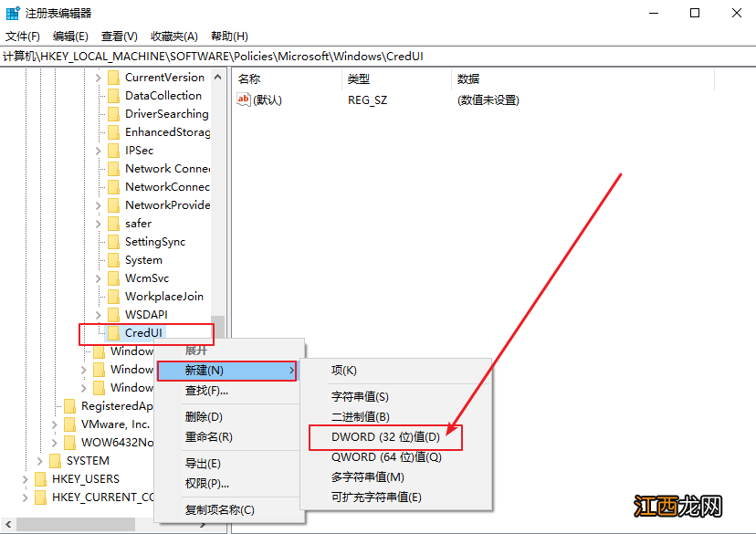Click the safer folder icon
The height and width of the screenshot is (534, 756).
114,223
